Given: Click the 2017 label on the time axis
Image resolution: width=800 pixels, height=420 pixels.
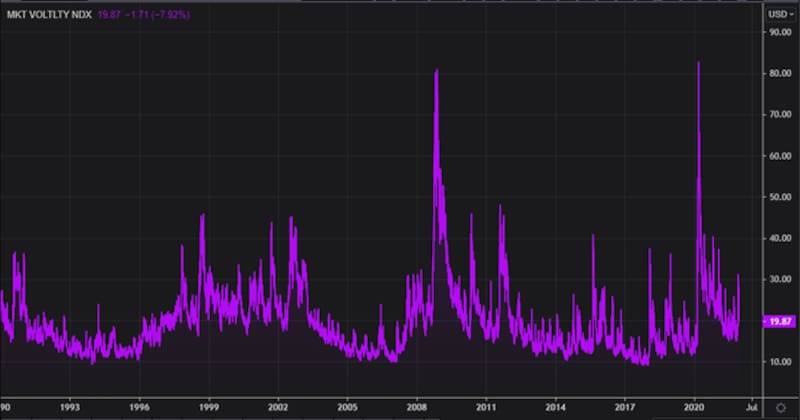Looking at the screenshot, I should coord(626,407).
